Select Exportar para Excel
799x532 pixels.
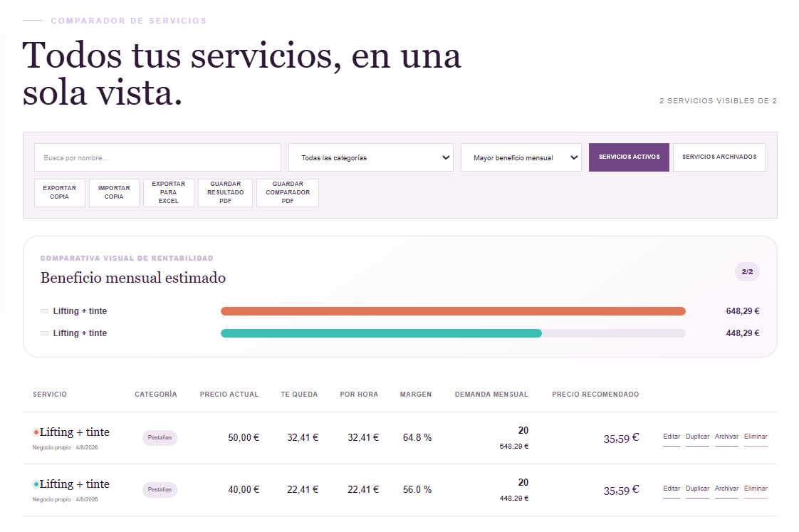[x=169, y=192]
